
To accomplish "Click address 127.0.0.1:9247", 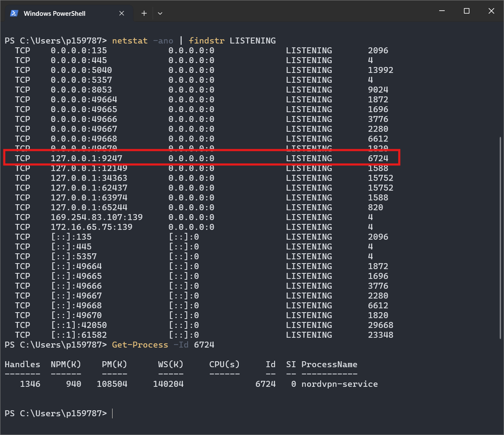I will [87, 159].
